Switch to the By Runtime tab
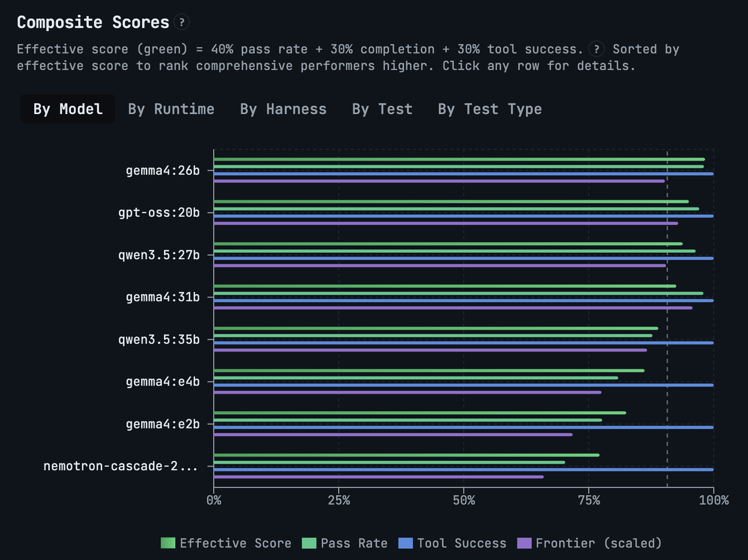Screen dimensions: 748x560 tap(171, 109)
